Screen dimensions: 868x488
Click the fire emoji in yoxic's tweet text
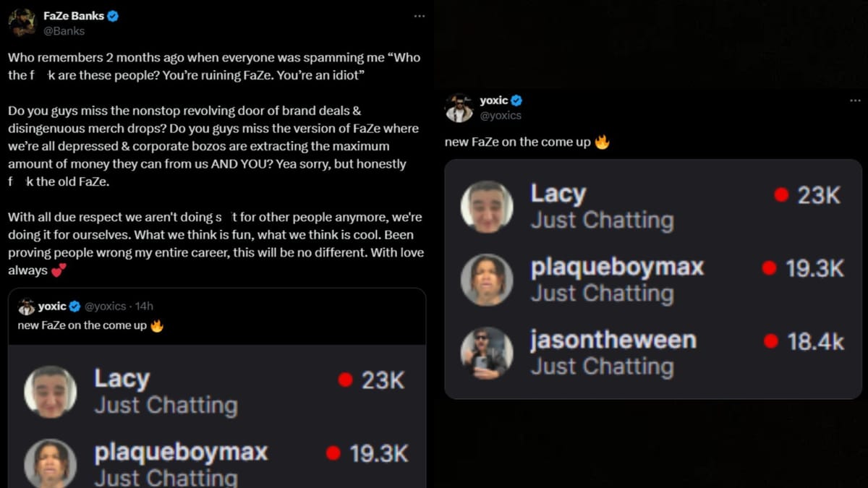[x=603, y=142]
